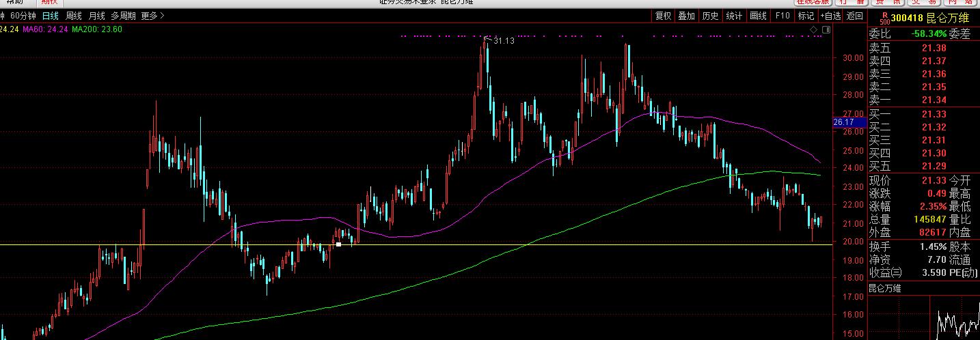This screenshot has height=340, width=980.
Task: Click 卖三 price 21.36
Action: [934, 74]
